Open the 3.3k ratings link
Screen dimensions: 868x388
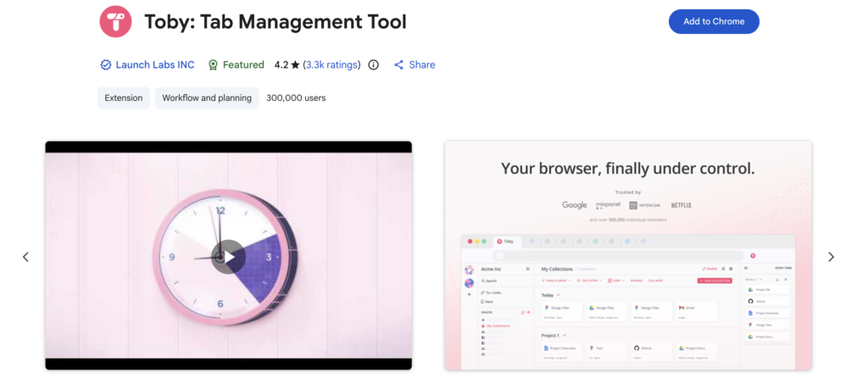(x=331, y=64)
